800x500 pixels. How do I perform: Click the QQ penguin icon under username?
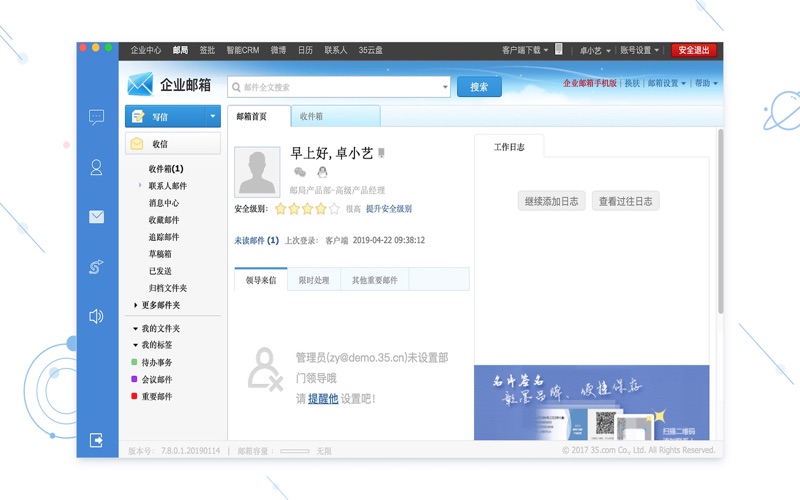coord(322,172)
